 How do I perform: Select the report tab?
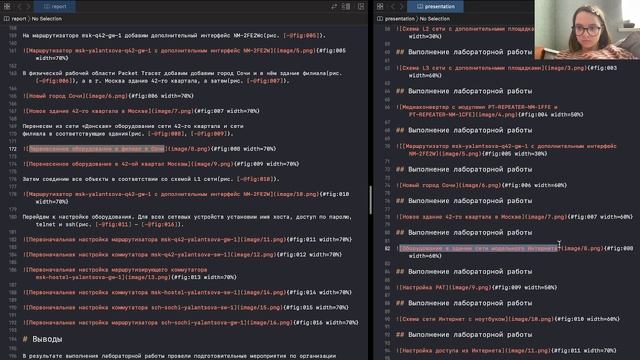55,6
